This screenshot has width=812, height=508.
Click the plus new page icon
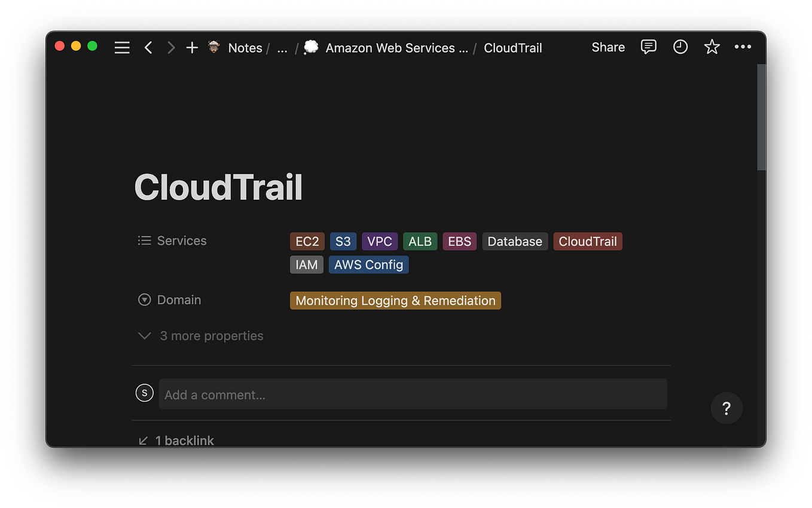(192, 48)
